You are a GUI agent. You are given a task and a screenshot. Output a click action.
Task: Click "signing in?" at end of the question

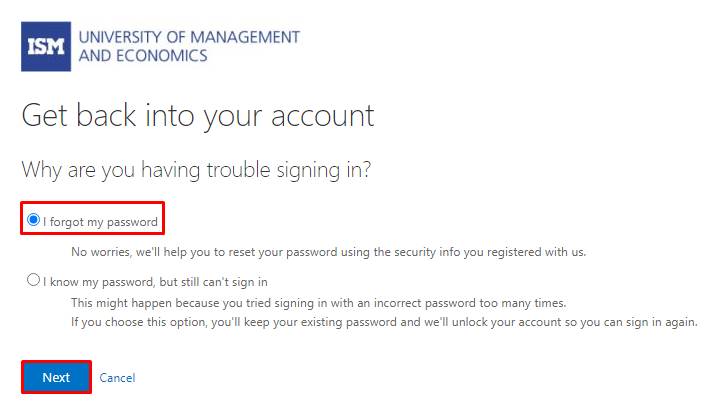click(324, 170)
